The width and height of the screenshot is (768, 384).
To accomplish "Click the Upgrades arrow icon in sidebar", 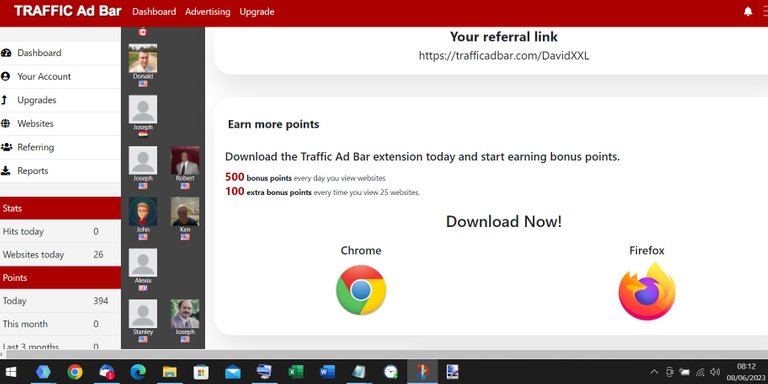I will click(x=4, y=100).
